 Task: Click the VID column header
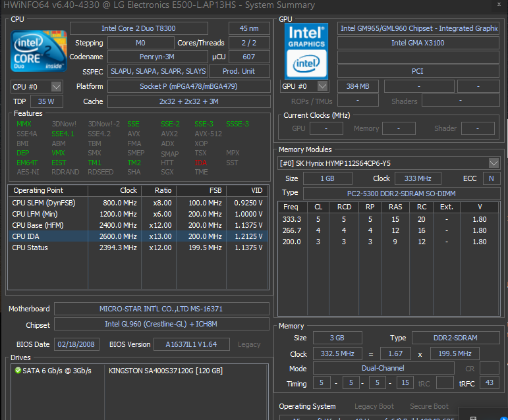click(x=247, y=191)
